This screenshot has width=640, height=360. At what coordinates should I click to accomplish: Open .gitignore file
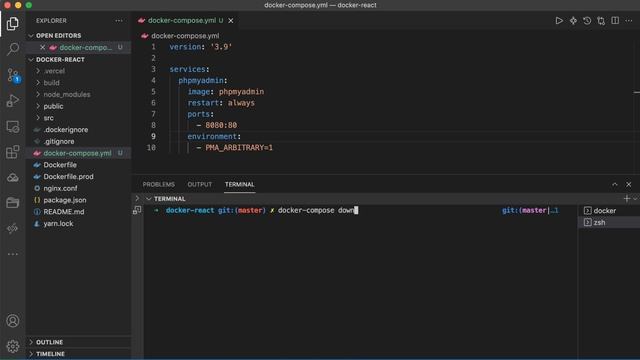click(59, 142)
